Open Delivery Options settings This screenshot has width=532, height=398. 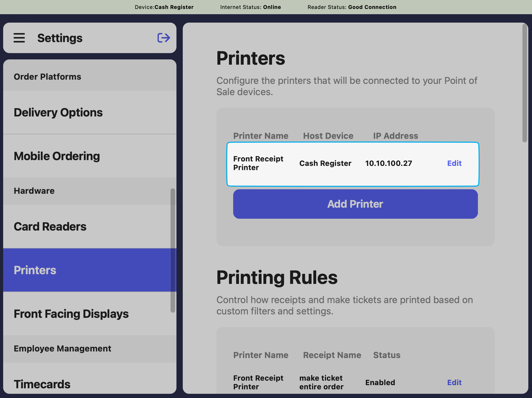(x=58, y=113)
